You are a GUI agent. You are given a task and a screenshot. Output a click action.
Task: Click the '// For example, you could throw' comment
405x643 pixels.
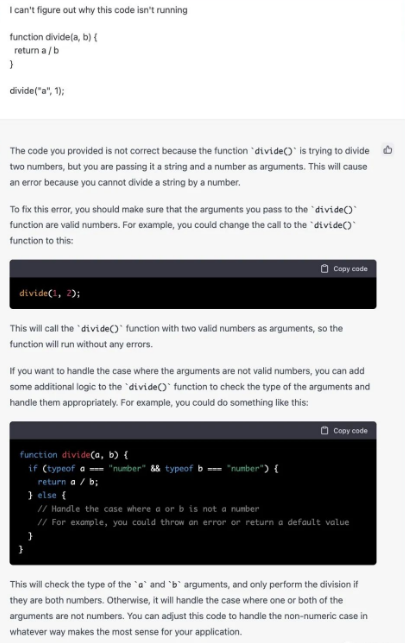coord(193,522)
